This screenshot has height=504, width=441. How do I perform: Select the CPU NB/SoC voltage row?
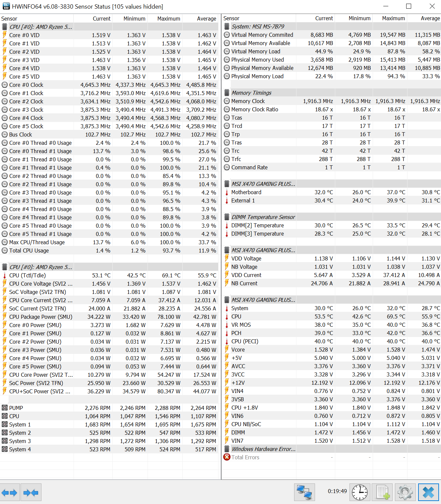331,424
